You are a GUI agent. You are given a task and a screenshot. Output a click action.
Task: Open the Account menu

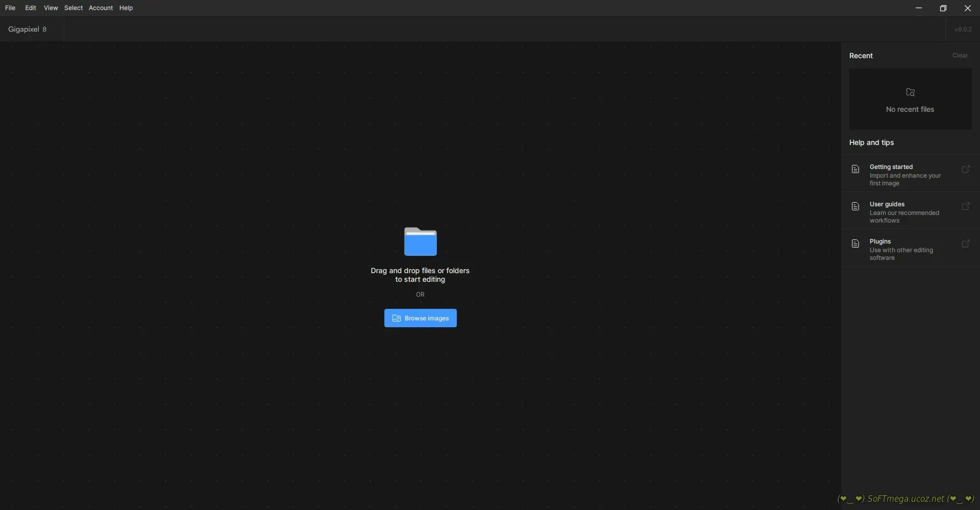(101, 8)
